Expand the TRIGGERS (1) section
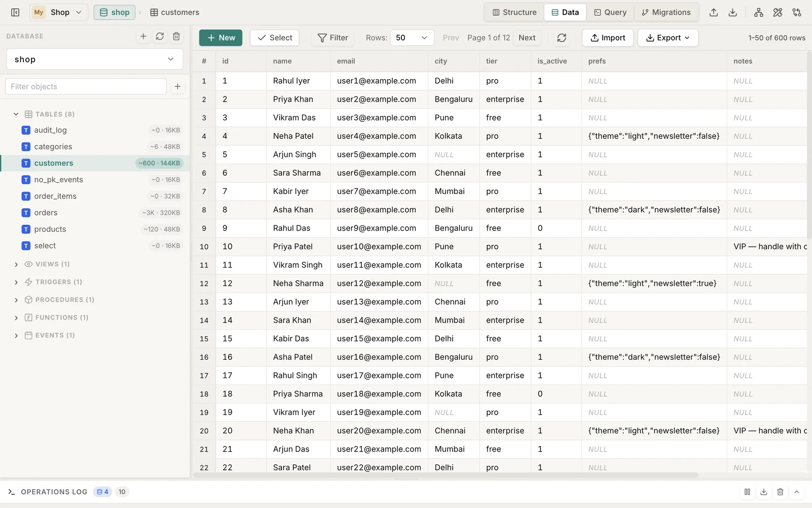812x508 pixels. coord(16,282)
